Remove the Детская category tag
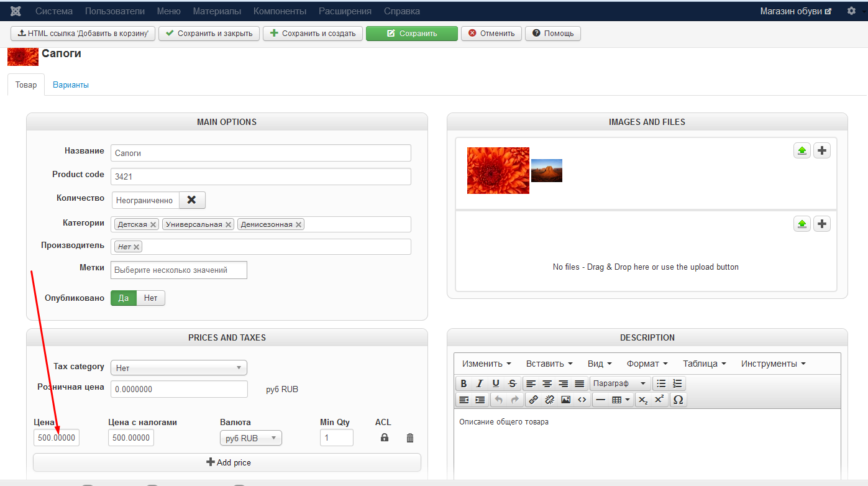 pos(153,224)
